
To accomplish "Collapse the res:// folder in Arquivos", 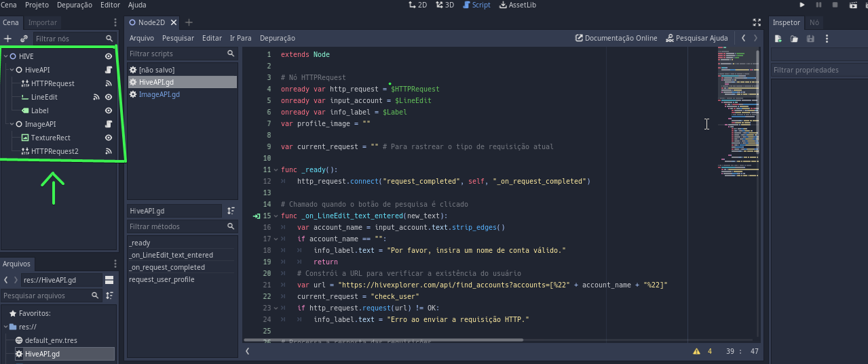I will click(5, 327).
